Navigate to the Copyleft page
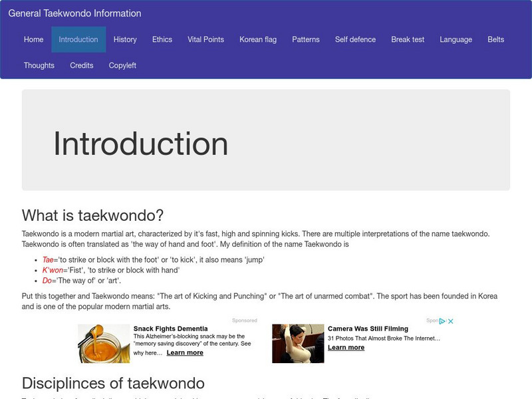Image resolution: width=532 pixels, height=399 pixels. pos(123,65)
